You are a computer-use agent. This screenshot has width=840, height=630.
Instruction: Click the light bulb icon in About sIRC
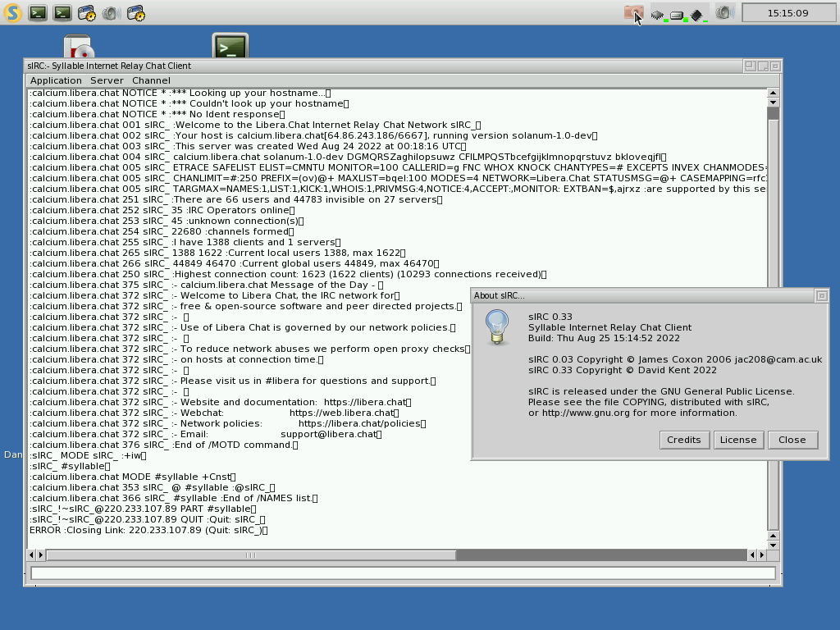coord(496,327)
